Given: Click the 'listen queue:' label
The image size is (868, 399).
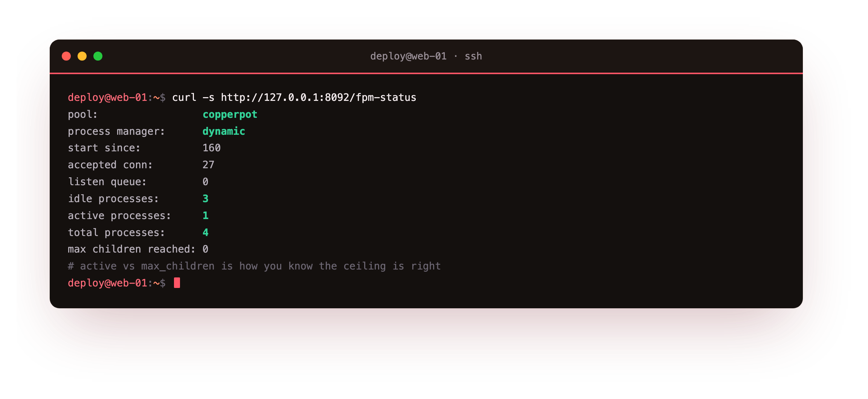Looking at the screenshot, I should tap(107, 182).
